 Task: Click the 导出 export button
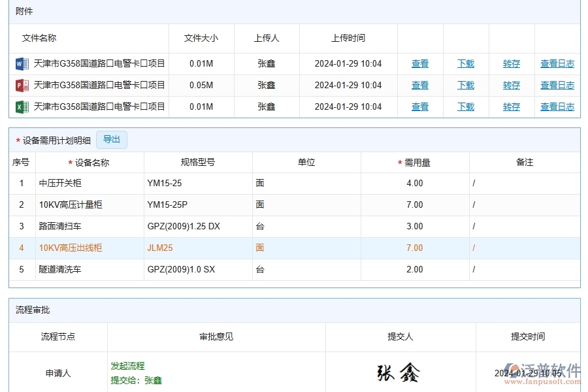click(x=111, y=139)
